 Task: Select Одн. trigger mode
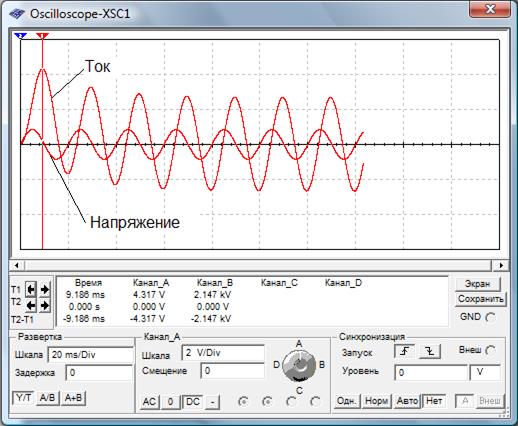[347, 401]
